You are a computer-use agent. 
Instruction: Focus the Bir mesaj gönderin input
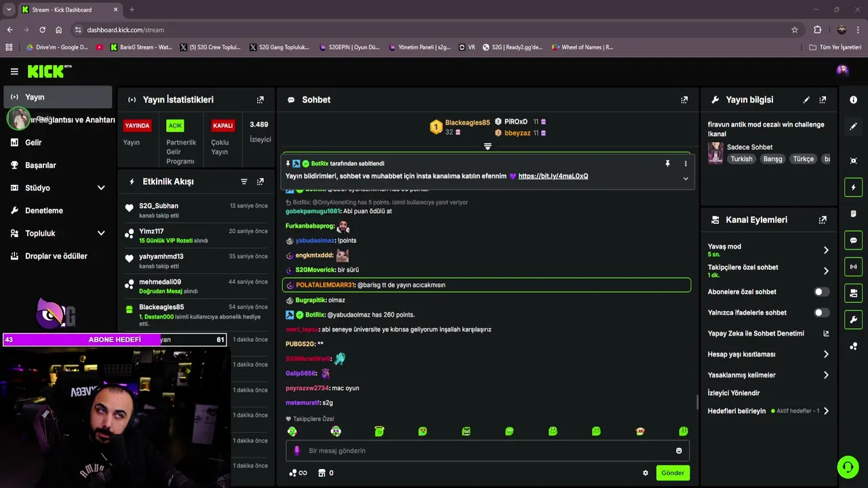[x=487, y=451]
